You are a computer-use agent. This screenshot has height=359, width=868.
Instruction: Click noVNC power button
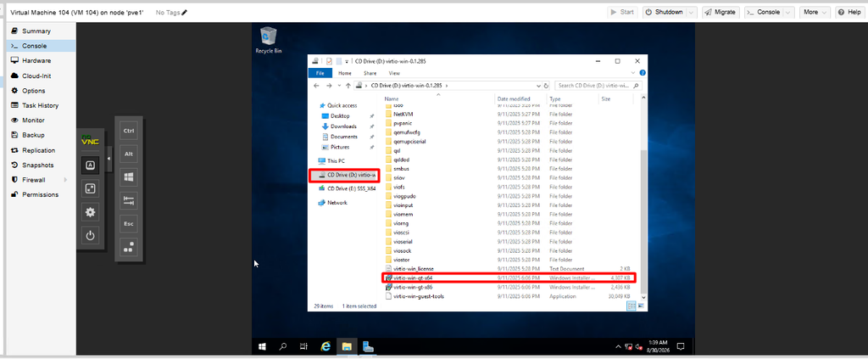[90, 236]
